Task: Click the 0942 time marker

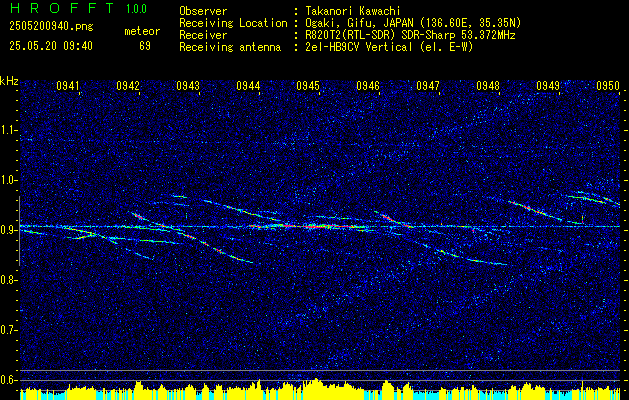Action: tap(128, 85)
